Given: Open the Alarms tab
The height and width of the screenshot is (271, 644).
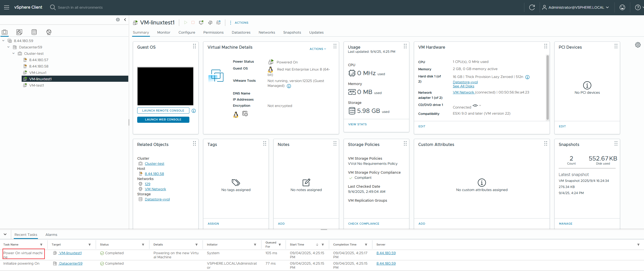Looking at the screenshot, I should [x=51, y=235].
